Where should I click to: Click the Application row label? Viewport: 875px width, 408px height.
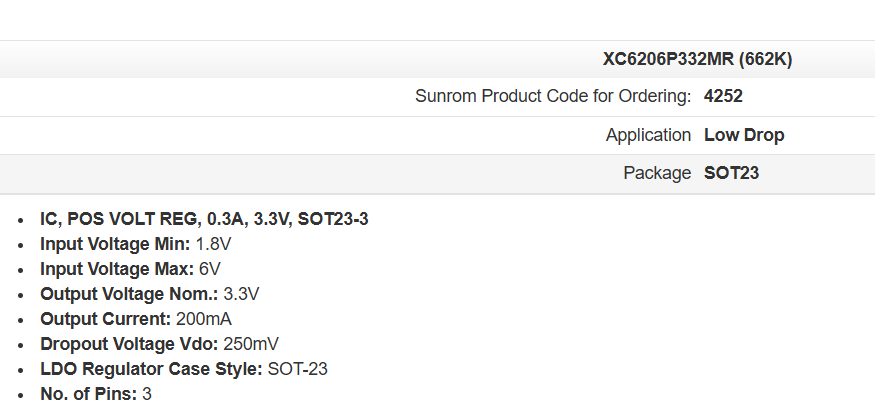tap(648, 135)
